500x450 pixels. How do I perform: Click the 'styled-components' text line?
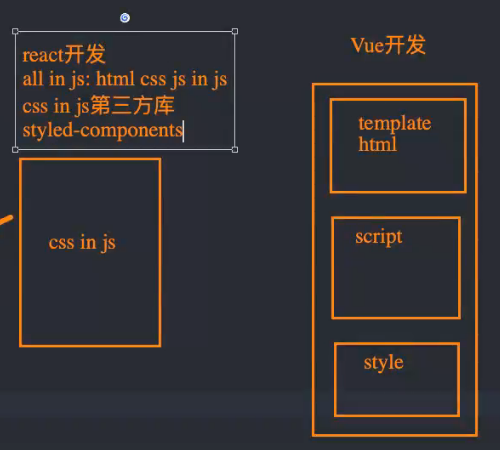coord(103,130)
